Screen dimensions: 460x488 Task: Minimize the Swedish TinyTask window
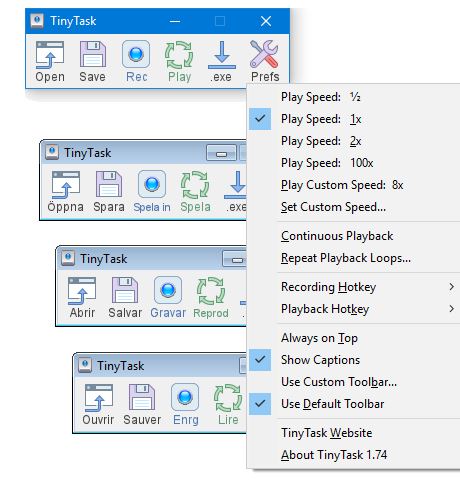point(221,153)
